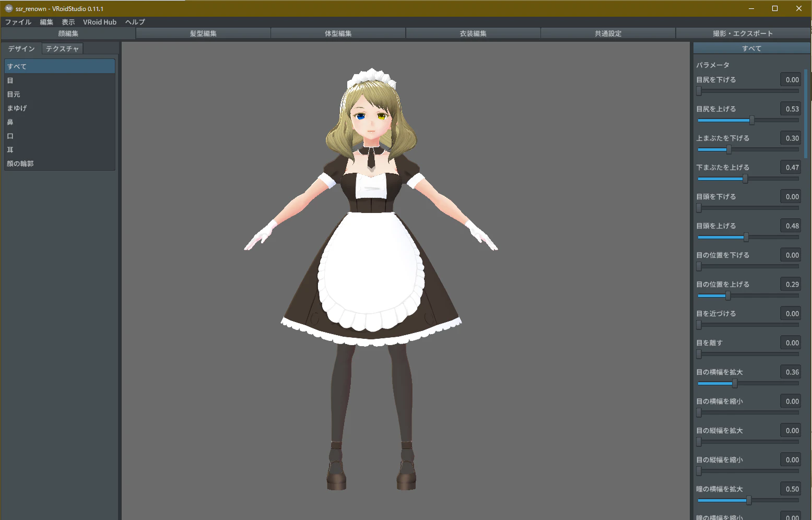Click the 目頭を上げる value 0.48 field
The width and height of the screenshot is (812, 520).
[x=791, y=226]
